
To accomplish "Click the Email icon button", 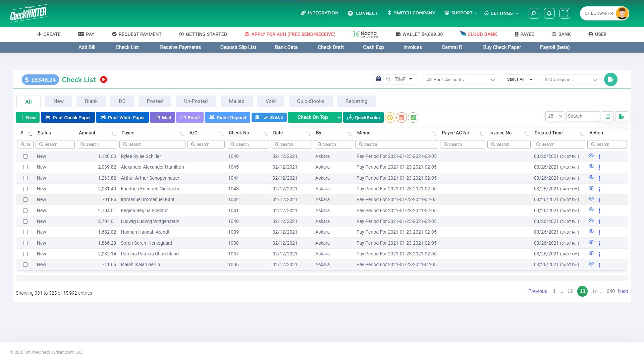I will 189,118.
